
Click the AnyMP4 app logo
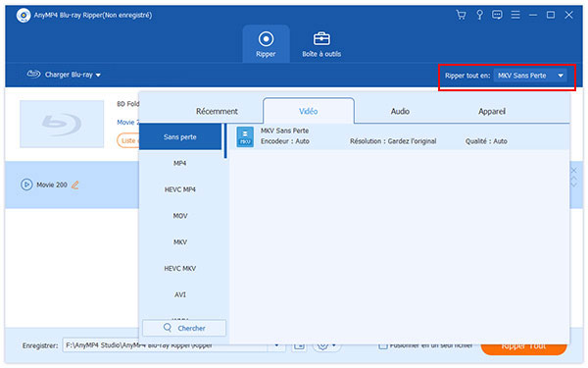(x=24, y=16)
